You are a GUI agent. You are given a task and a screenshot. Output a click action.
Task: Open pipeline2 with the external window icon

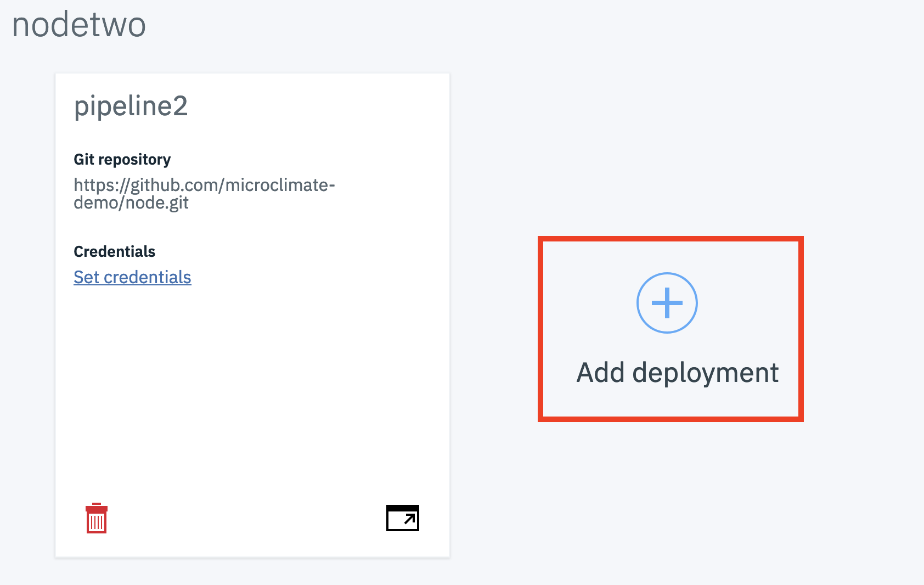click(402, 518)
